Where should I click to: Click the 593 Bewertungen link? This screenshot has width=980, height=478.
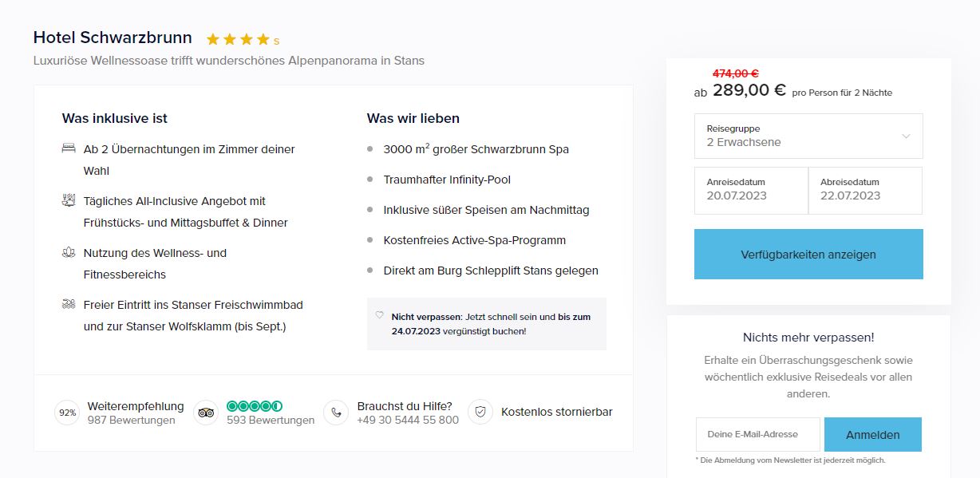click(271, 421)
